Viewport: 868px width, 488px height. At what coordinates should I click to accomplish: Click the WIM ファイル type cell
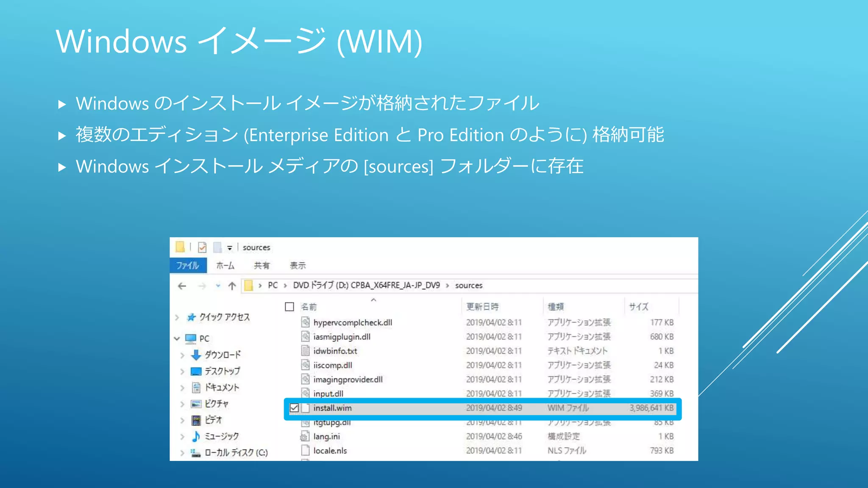568,408
